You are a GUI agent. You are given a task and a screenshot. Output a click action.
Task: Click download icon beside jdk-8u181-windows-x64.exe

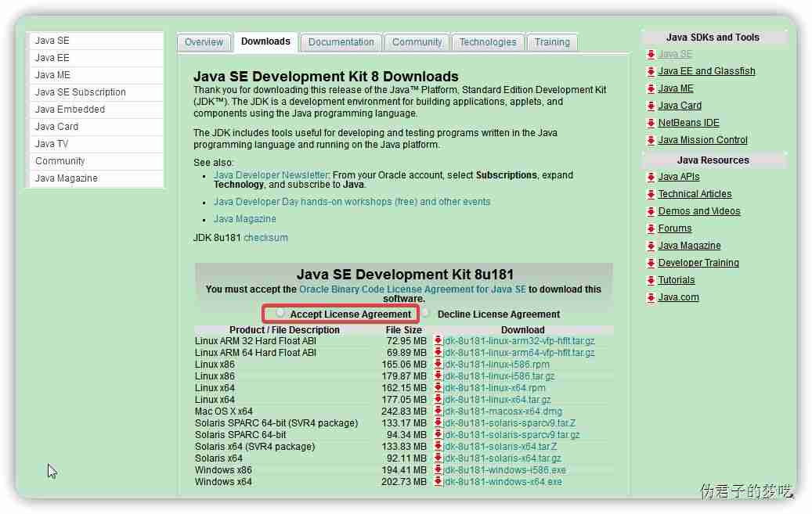[438, 482]
